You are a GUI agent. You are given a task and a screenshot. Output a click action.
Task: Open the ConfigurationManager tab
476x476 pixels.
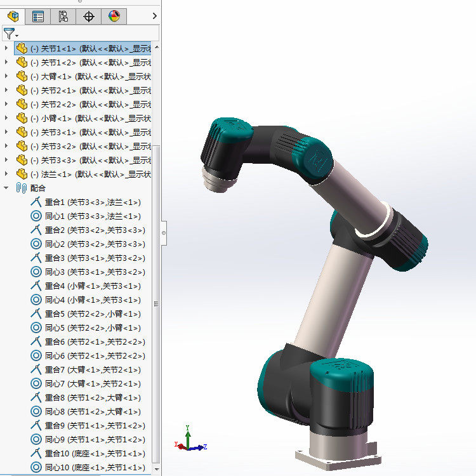63,17
